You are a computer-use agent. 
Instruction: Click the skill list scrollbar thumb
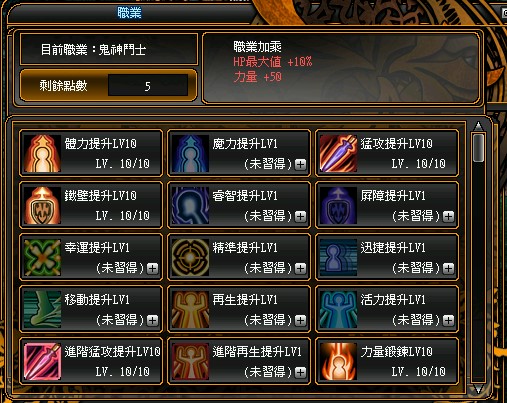pyautogui.click(x=478, y=148)
